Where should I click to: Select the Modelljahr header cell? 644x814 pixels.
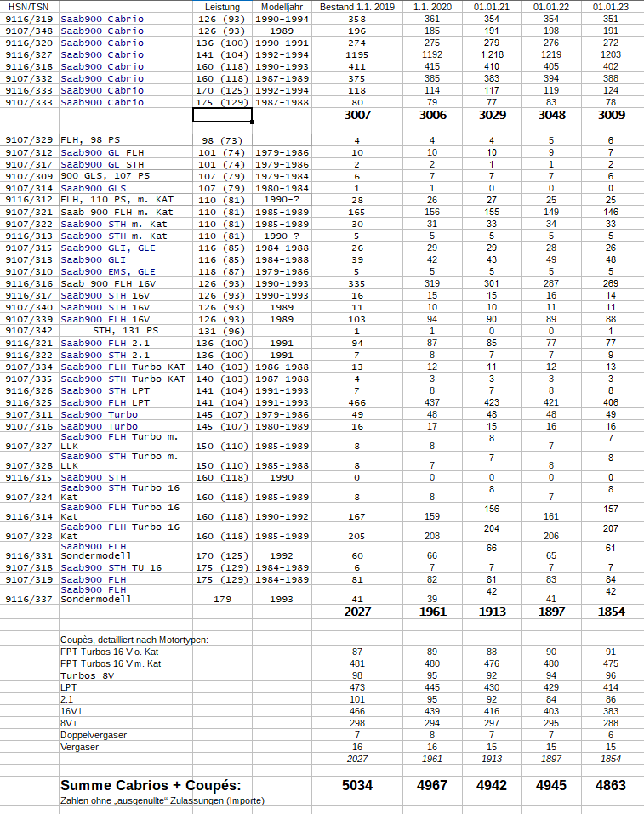(x=282, y=7)
